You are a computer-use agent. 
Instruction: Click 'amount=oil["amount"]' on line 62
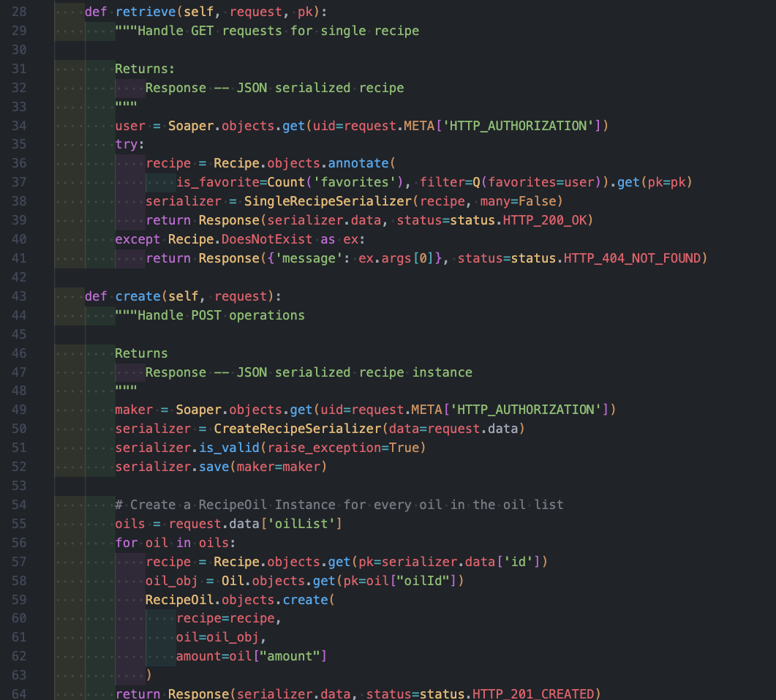coord(252,656)
